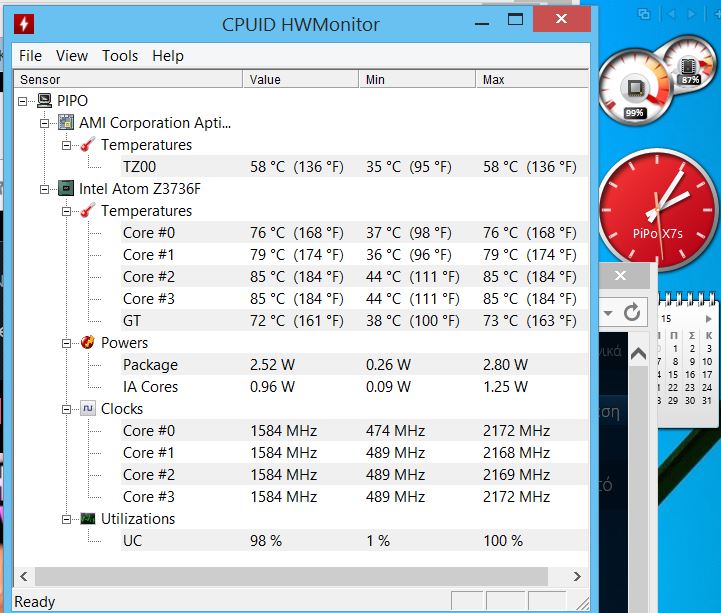Select Core #0 clock row
This screenshot has width=721, height=613.
pos(354,430)
